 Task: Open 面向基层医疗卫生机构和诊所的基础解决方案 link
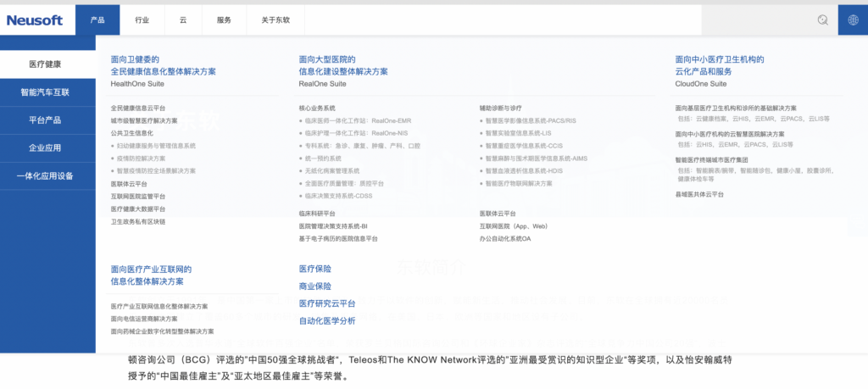(x=737, y=108)
